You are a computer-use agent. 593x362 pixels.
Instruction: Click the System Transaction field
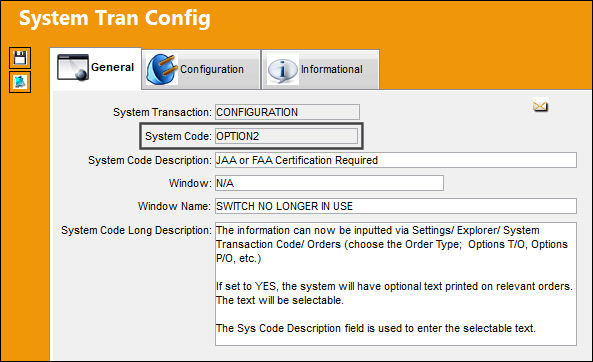287,112
